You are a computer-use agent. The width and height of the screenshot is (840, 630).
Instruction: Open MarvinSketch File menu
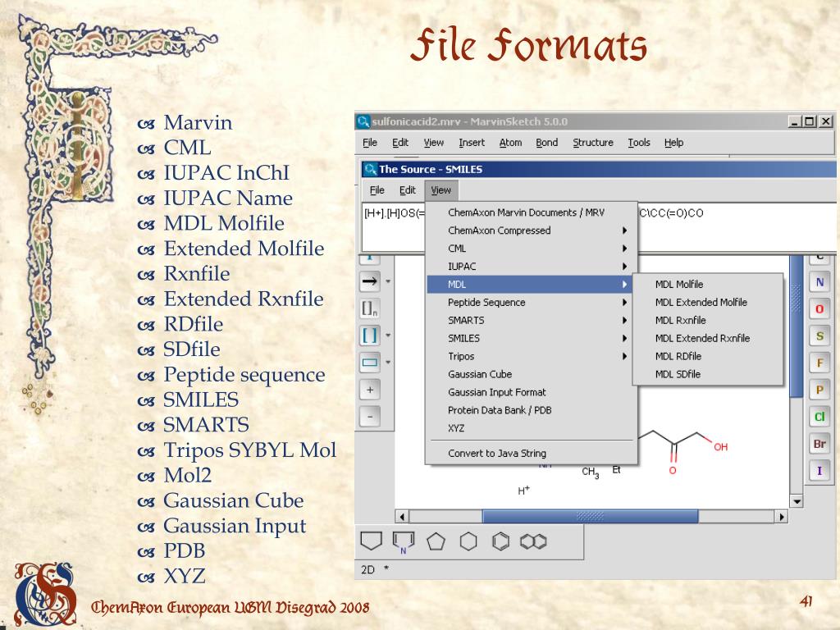370,143
